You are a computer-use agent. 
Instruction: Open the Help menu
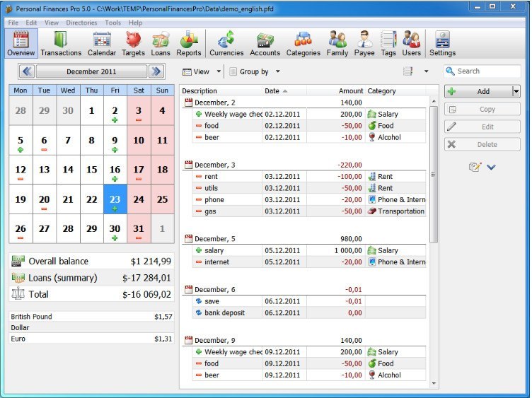(135, 23)
